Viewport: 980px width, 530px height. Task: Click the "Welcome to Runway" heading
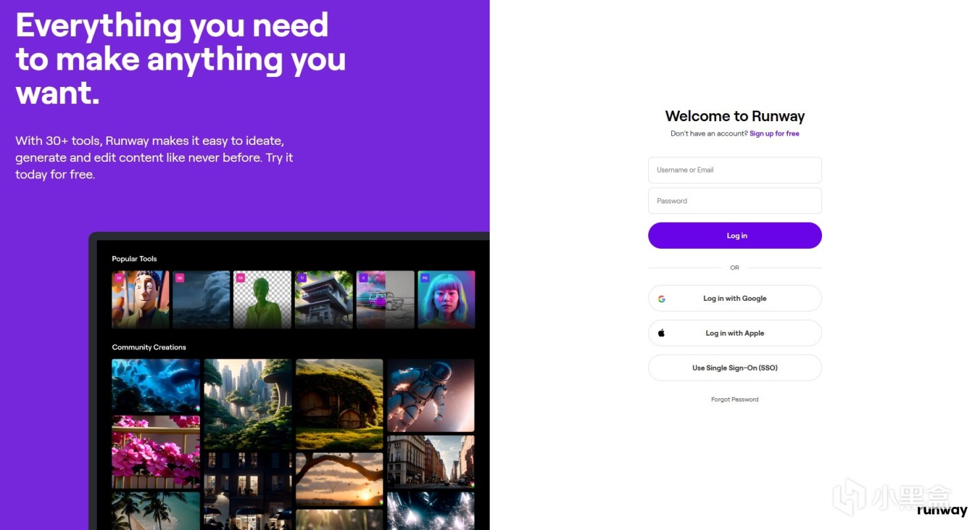pyautogui.click(x=735, y=117)
